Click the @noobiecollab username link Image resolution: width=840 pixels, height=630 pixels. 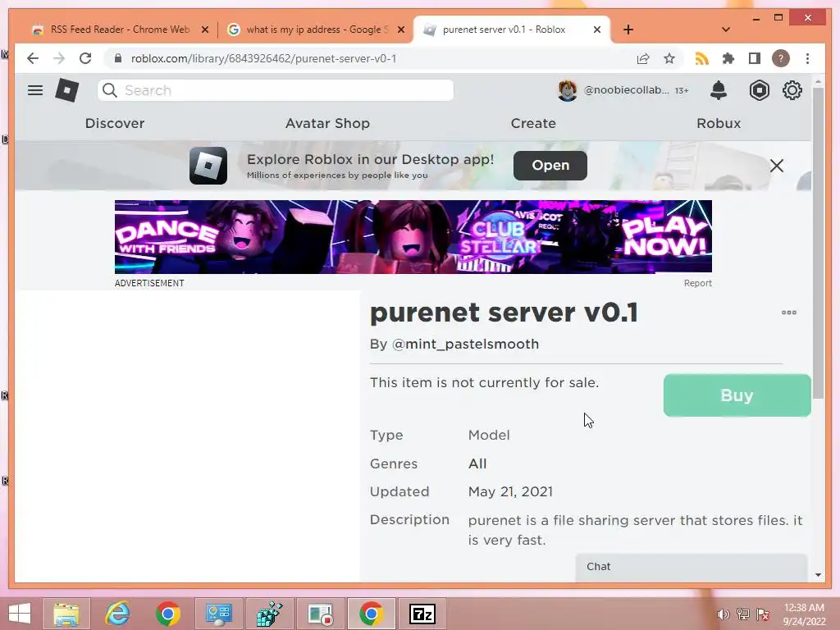coord(626,90)
